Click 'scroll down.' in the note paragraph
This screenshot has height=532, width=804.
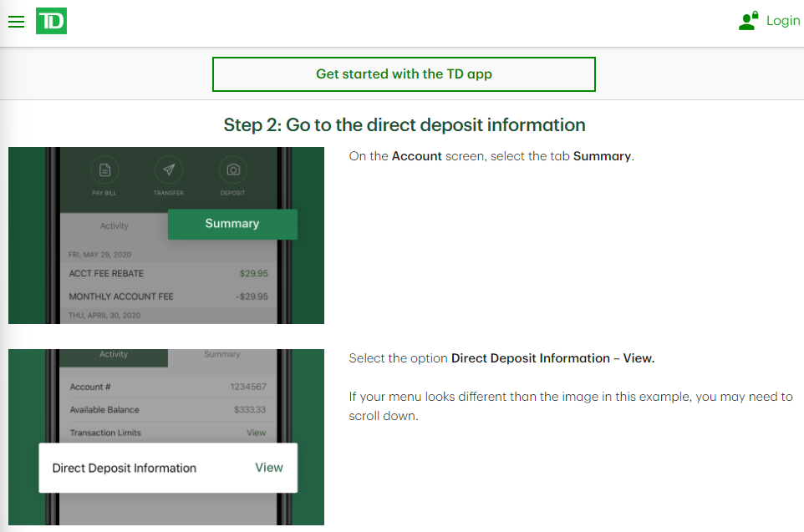point(384,416)
